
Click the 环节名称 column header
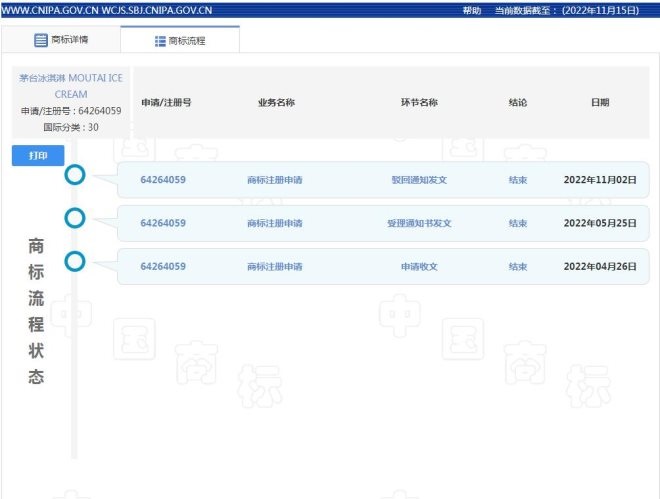click(419, 103)
